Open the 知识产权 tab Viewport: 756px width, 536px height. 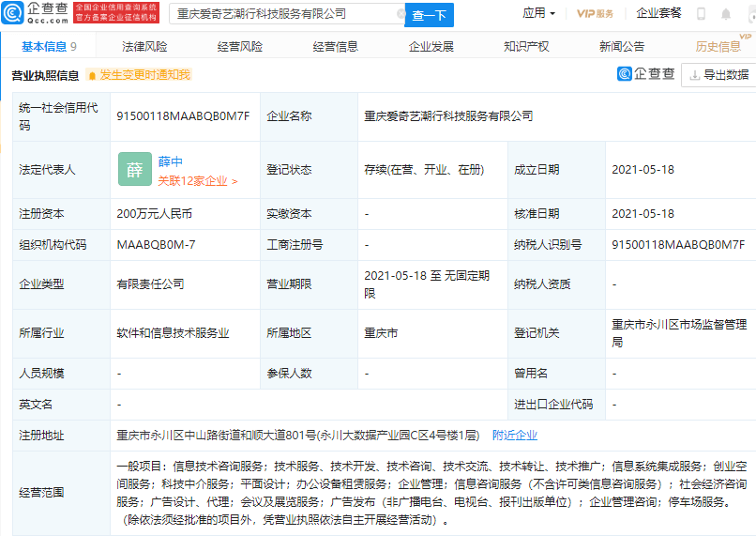(x=526, y=46)
